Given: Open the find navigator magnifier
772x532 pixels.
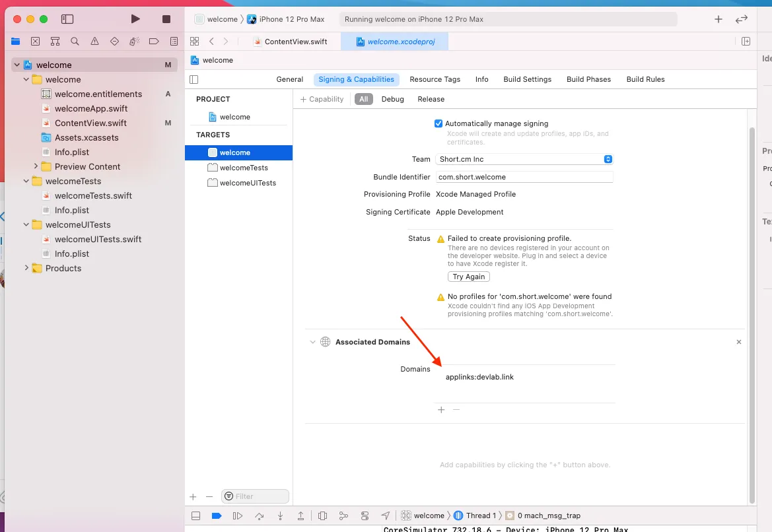Looking at the screenshot, I should 75,42.
